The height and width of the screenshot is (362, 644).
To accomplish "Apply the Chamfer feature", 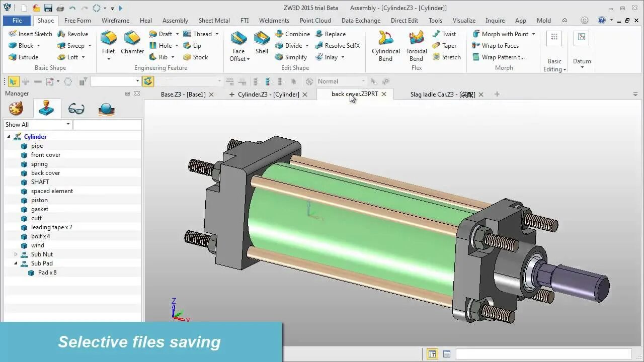I will [x=132, y=43].
